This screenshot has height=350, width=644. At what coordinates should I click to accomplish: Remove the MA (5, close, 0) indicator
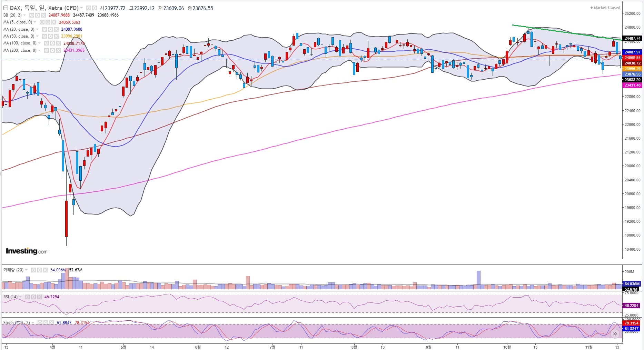[53, 22]
